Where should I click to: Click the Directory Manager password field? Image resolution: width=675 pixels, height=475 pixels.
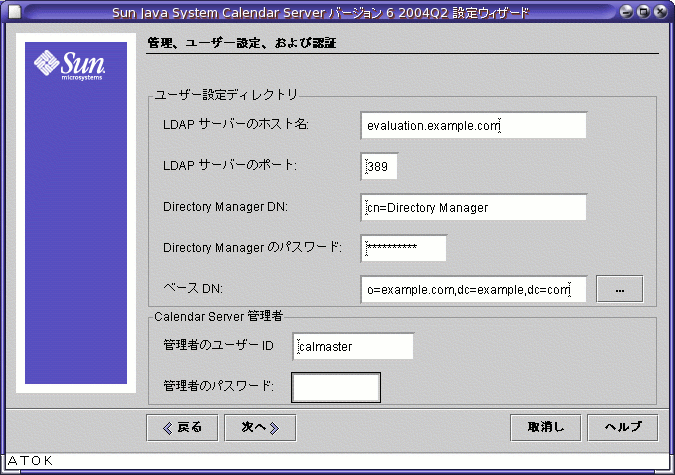coord(403,248)
